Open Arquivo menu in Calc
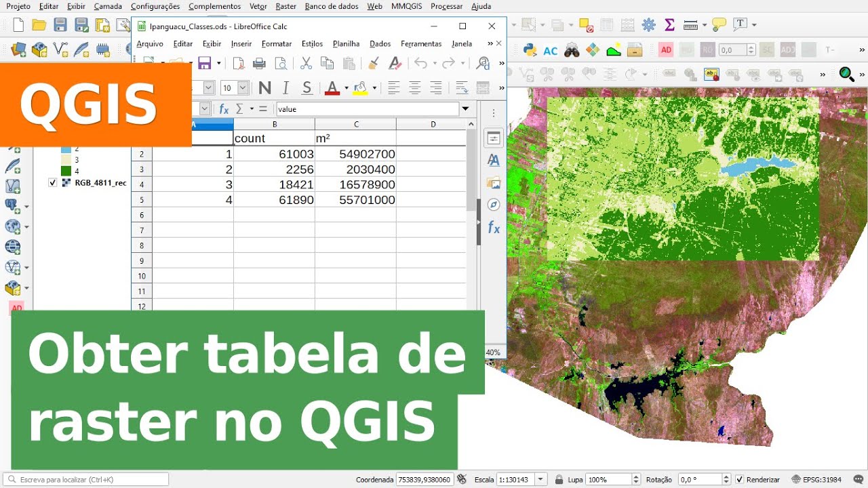 pyautogui.click(x=150, y=43)
